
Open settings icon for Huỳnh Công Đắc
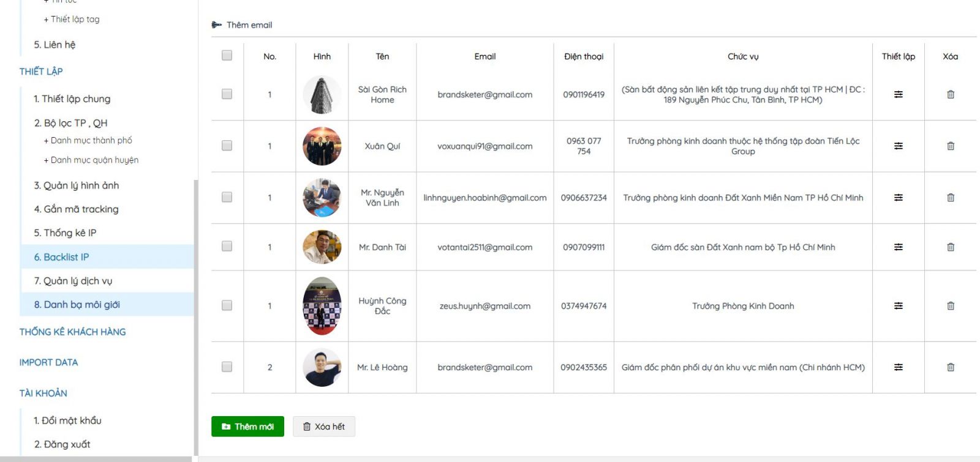[898, 305]
